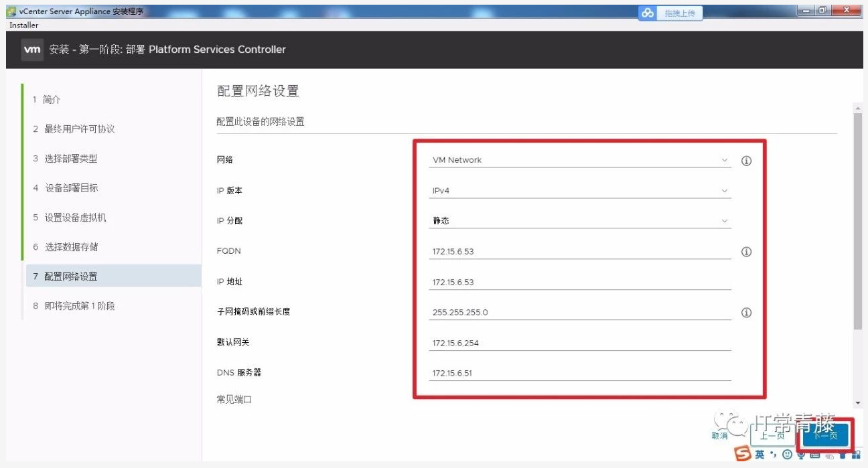
Task: Click the Sogou input method S logo
Action: tap(741, 454)
